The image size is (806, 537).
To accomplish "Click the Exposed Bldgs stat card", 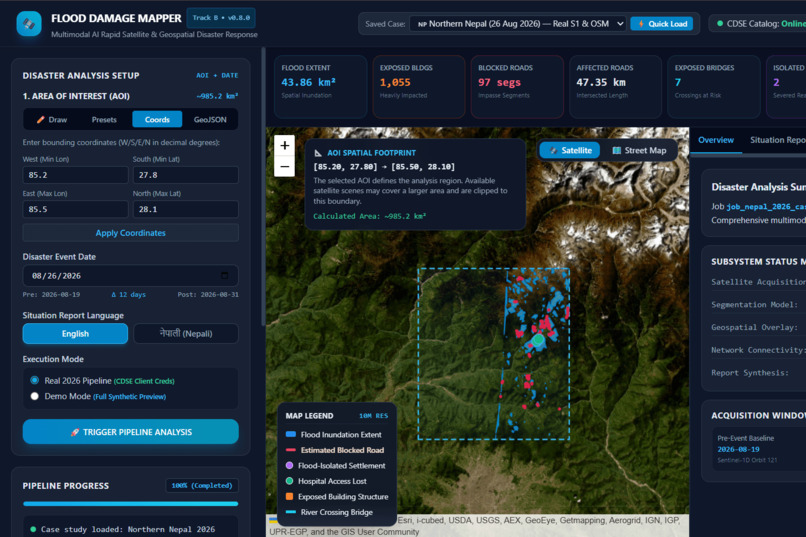I will [419, 87].
